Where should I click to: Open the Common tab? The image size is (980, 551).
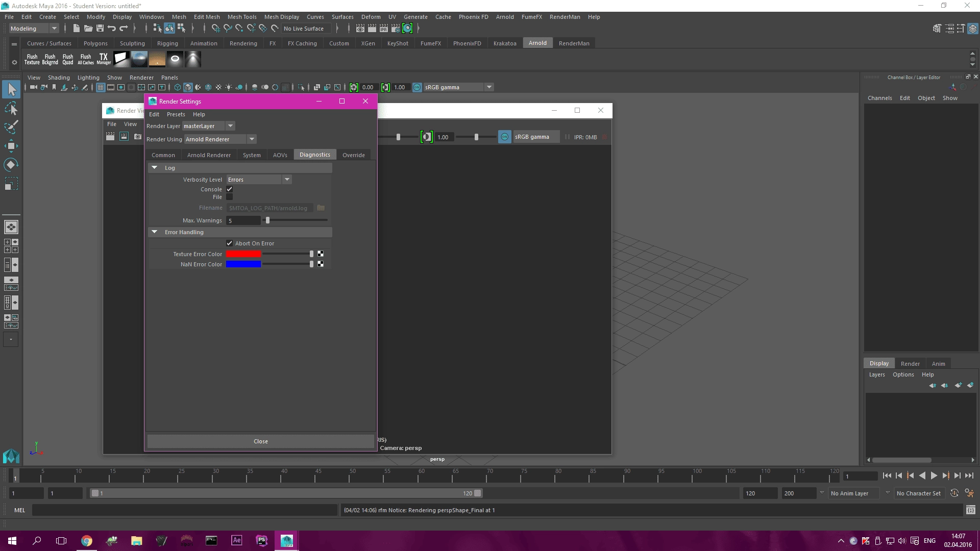(x=163, y=155)
